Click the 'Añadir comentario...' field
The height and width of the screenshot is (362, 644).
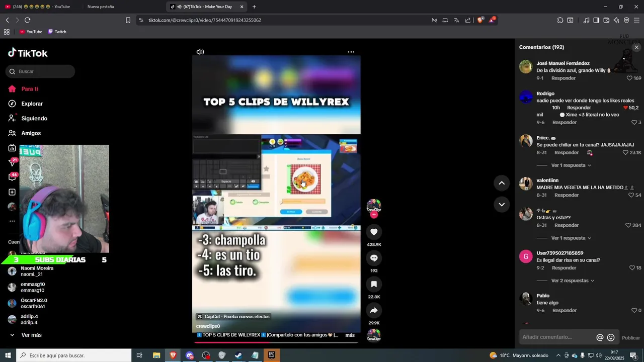pyautogui.click(x=557, y=337)
